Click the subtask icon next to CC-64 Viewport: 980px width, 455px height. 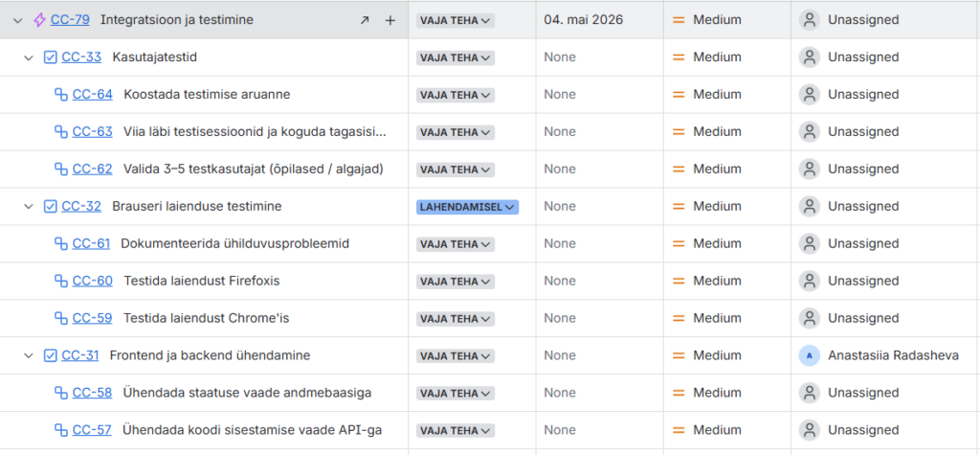click(x=61, y=95)
